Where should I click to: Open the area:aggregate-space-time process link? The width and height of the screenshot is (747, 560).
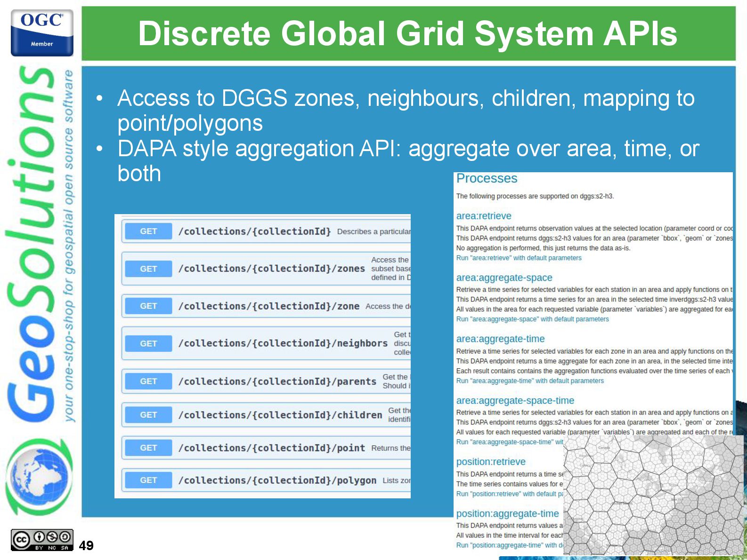coord(515,400)
